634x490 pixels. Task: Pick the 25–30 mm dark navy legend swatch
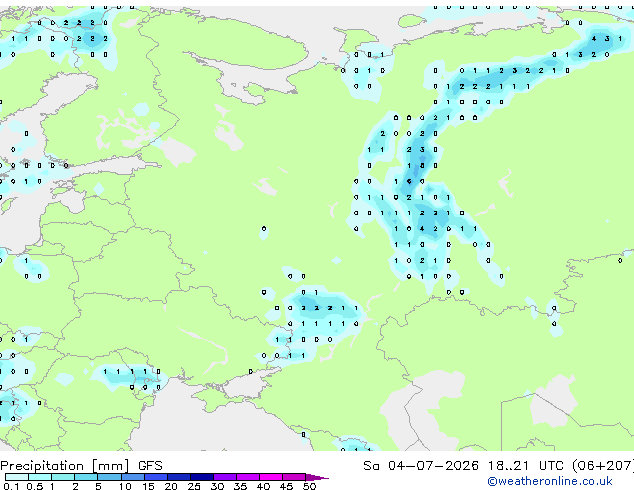[x=201, y=477]
